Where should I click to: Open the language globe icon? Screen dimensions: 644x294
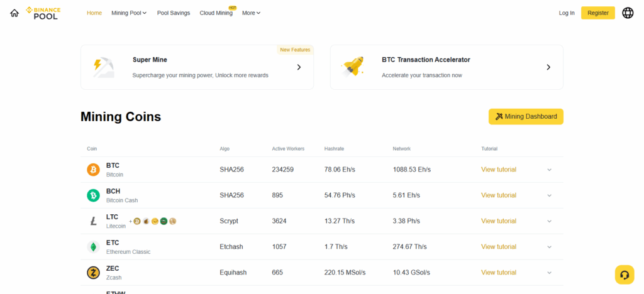[628, 13]
